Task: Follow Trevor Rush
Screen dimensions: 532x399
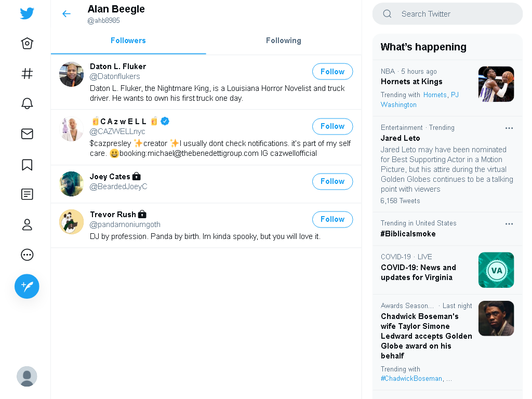Action: coord(332,219)
